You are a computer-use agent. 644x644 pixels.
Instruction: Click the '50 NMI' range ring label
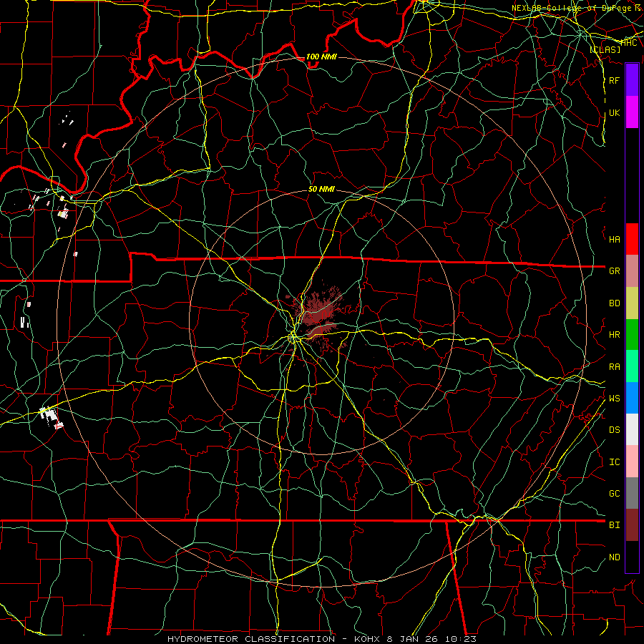click(321, 189)
